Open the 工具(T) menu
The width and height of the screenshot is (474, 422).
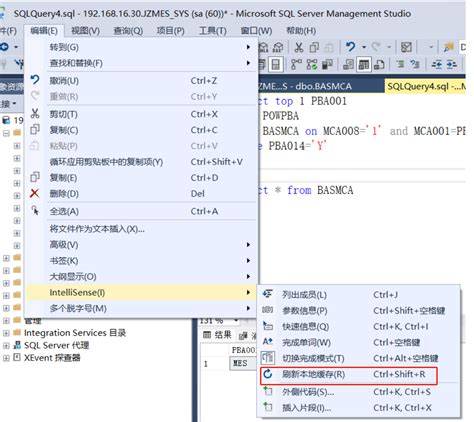click(213, 31)
